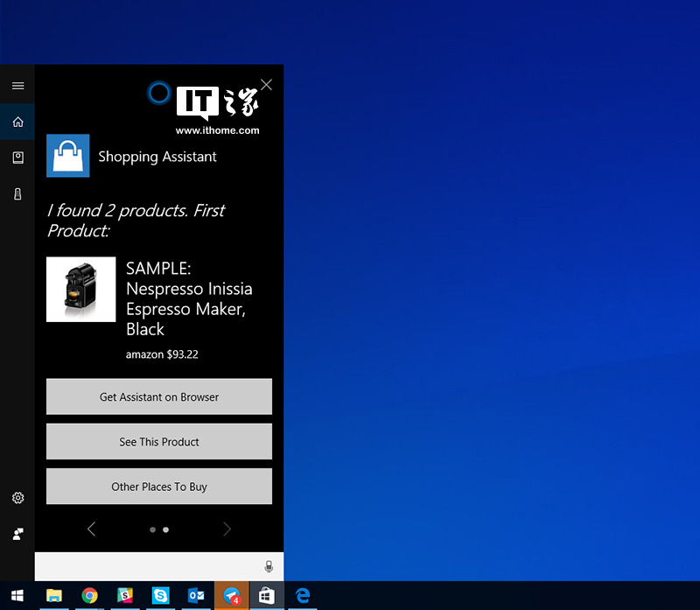
Task: Open the green S app in taskbar
Action: click(x=125, y=595)
